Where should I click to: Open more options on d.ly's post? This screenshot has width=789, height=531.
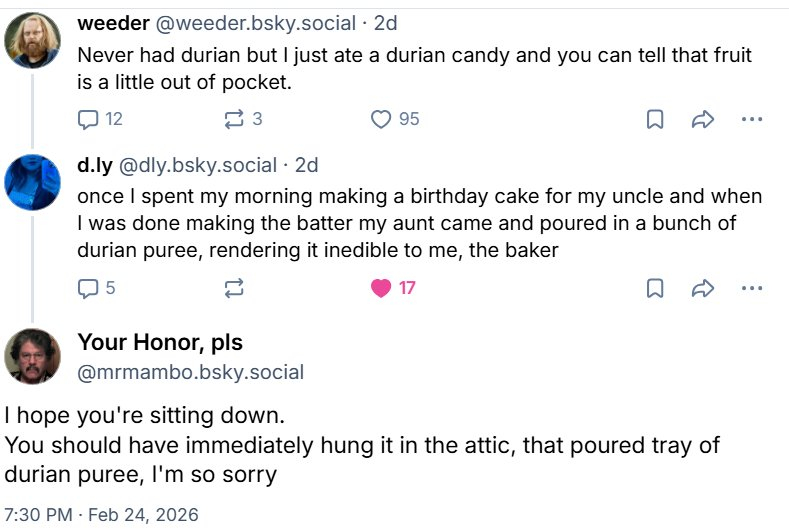[751, 288]
